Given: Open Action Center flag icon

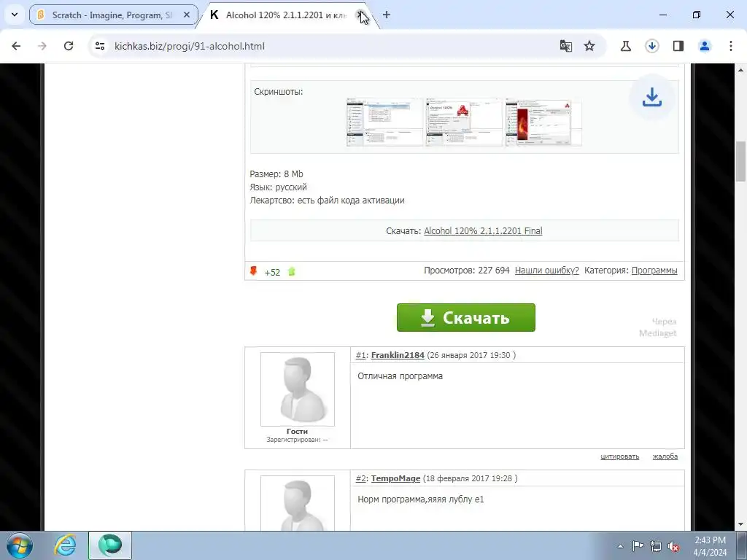Looking at the screenshot, I should tap(638, 546).
